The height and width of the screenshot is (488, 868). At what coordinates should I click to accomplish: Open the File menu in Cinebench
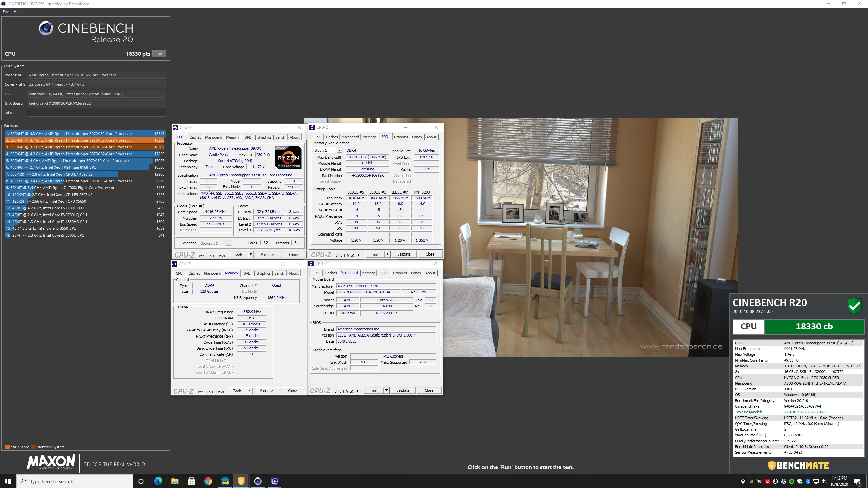click(6, 12)
